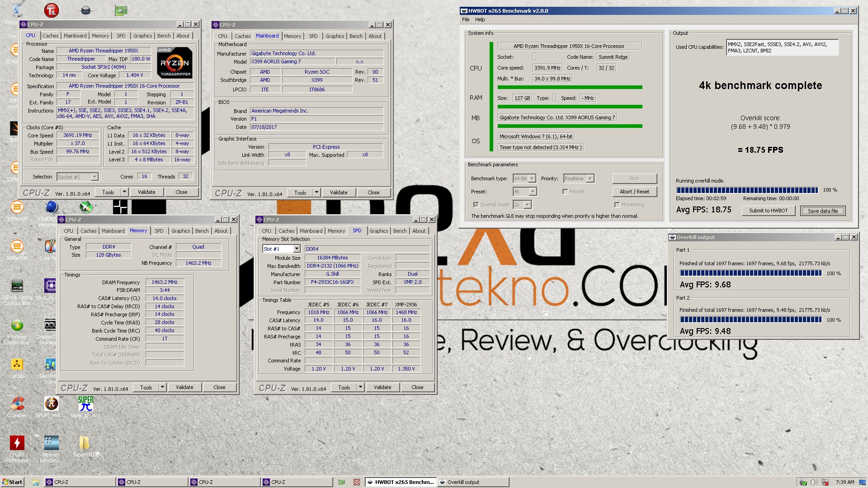Launch Windows Loader.exe icon

click(x=17, y=332)
